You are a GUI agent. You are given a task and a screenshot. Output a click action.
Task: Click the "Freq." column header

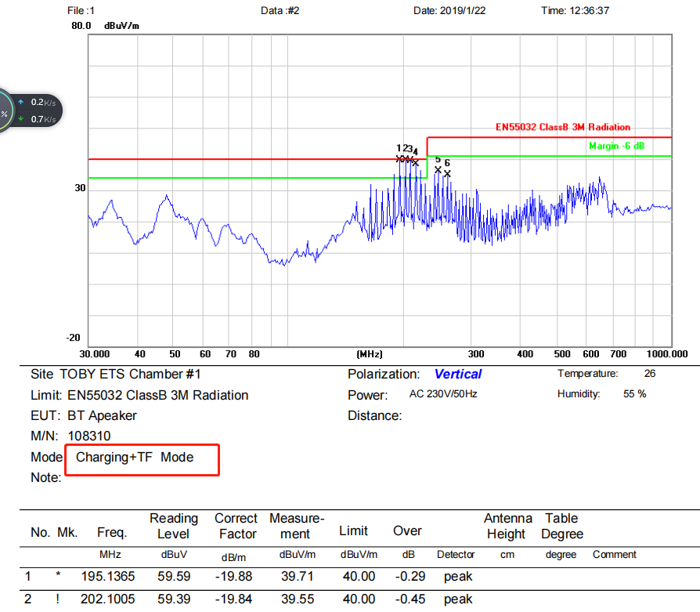(x=112, y=532)
